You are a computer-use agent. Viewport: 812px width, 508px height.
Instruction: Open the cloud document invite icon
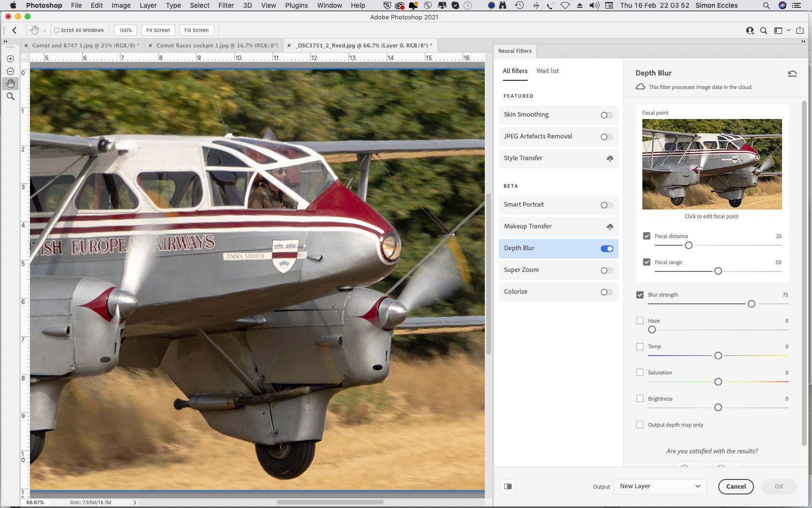click(750, 30)
